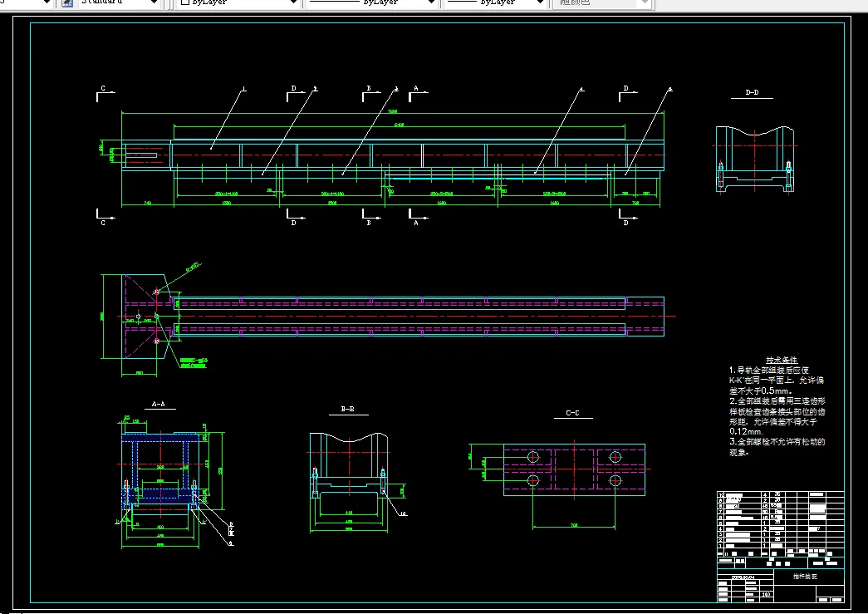Select the note line starting 3.全部螺栓不允许
The image size is (868, 614).
click(777, 442)
